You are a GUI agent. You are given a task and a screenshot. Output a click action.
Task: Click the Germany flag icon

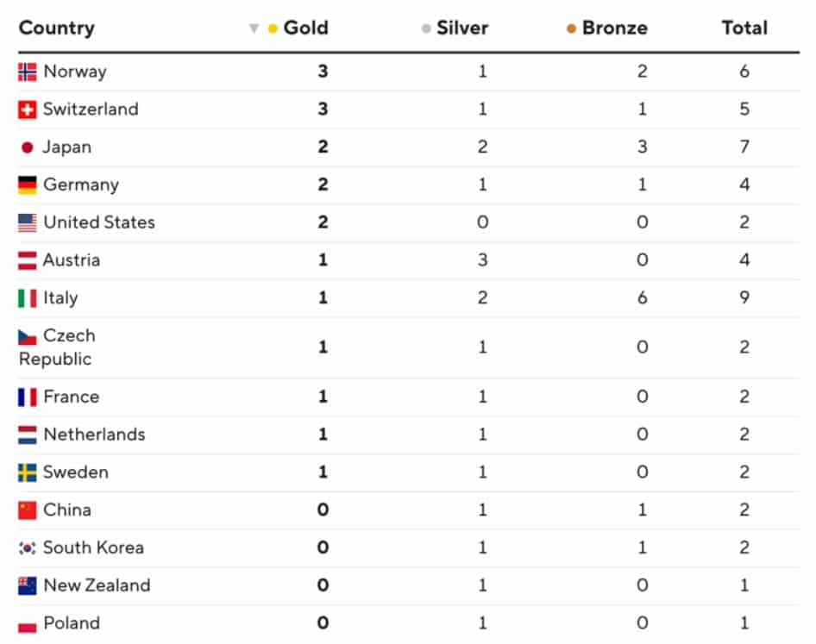click(x=28, y=185)
